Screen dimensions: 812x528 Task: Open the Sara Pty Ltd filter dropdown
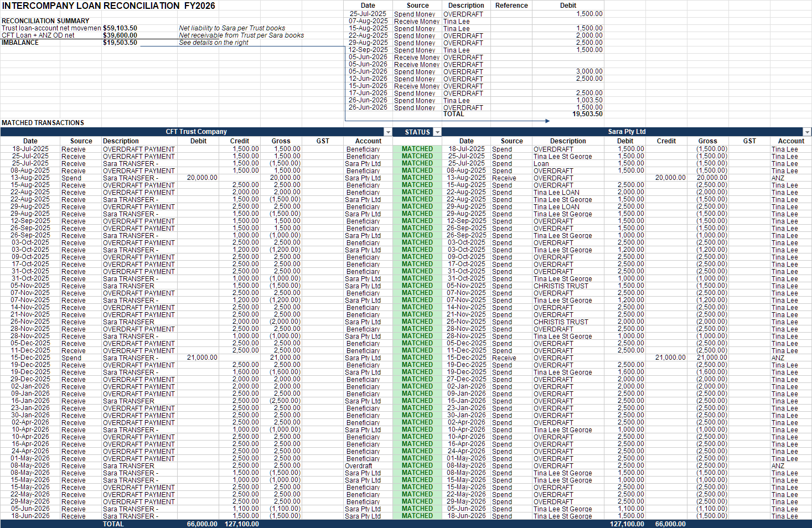pyautogui.click(x=807, y=132)
